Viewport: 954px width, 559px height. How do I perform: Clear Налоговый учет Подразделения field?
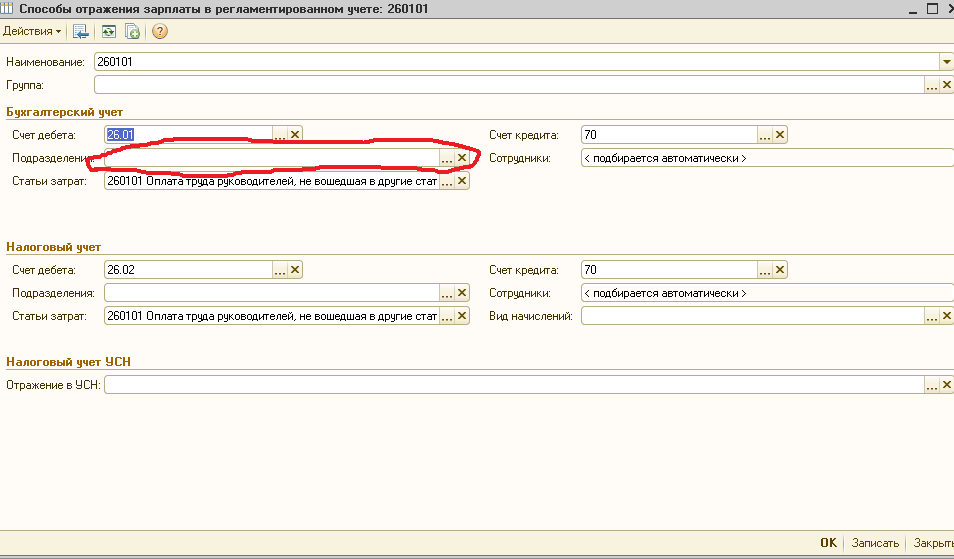click(462, 293)
